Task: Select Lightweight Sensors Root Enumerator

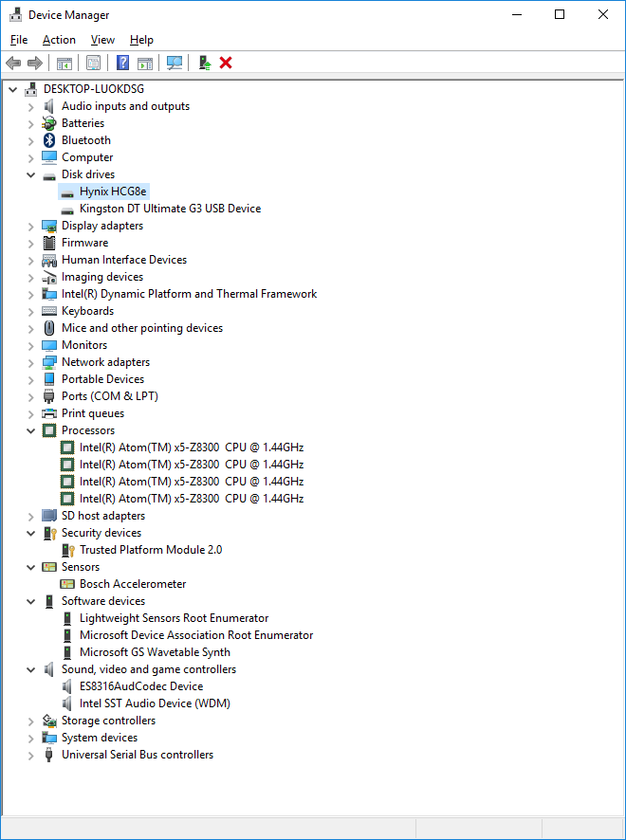Action: pyautogui.click(x=174, y=618)
